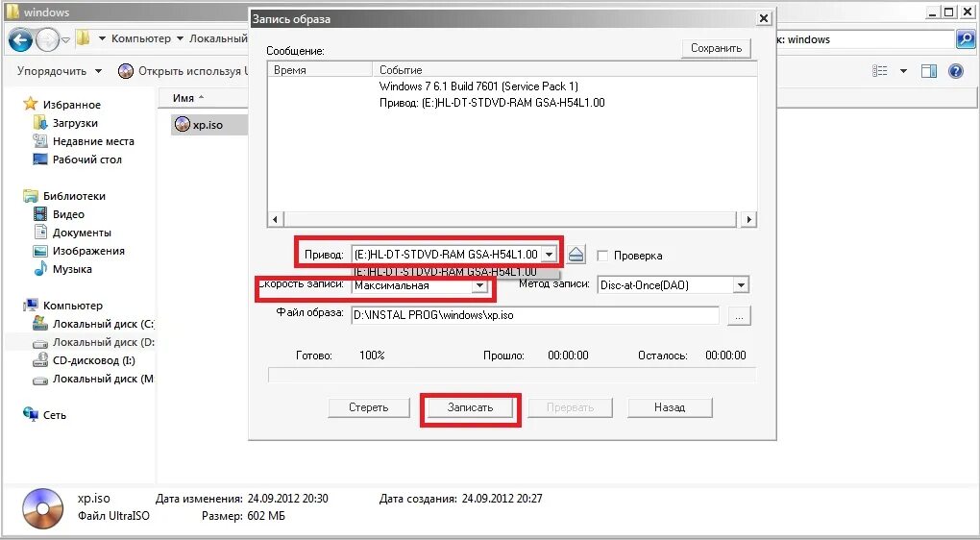Click the Explorer search magnifier icon
Viewport: 980px width, 540px height.
click(x=965, y=38)
